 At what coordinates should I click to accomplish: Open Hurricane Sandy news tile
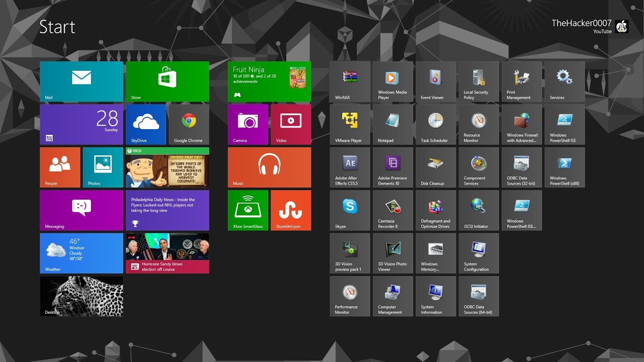(x=168, y=253)
